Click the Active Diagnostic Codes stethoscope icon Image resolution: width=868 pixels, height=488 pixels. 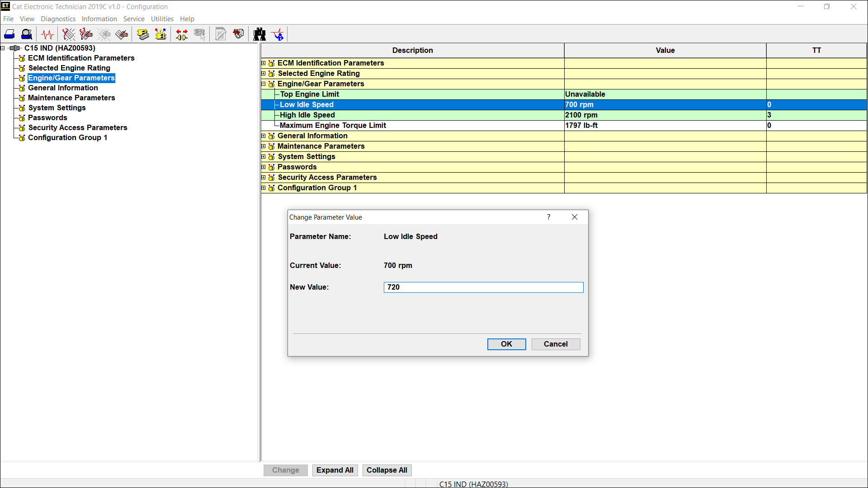(69, 34)
